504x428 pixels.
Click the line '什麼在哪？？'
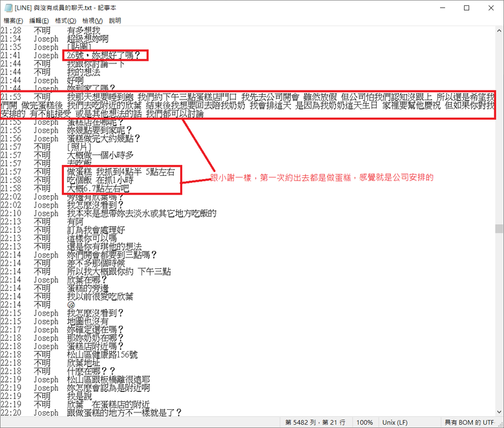(x=91, y=371)
